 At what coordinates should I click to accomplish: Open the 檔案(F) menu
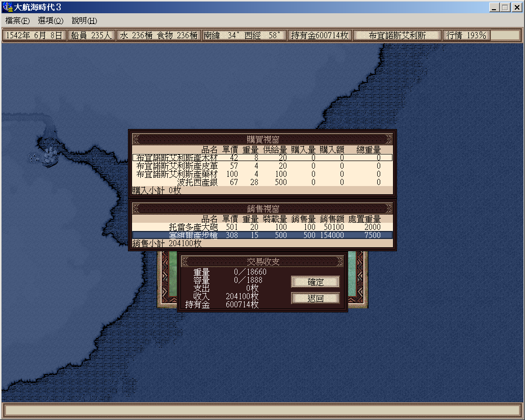point(17,21)
